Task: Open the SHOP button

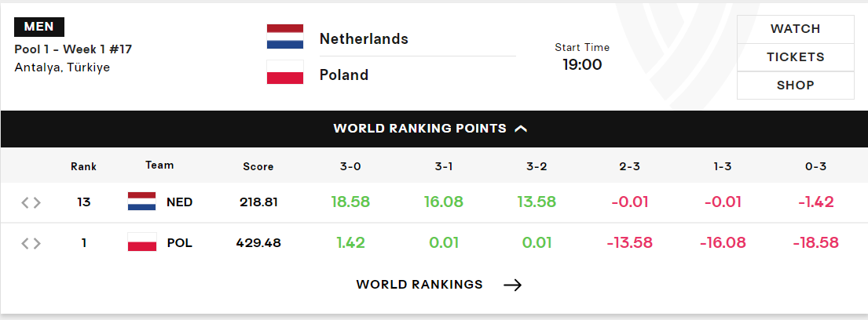Action: tap(796, 85)
